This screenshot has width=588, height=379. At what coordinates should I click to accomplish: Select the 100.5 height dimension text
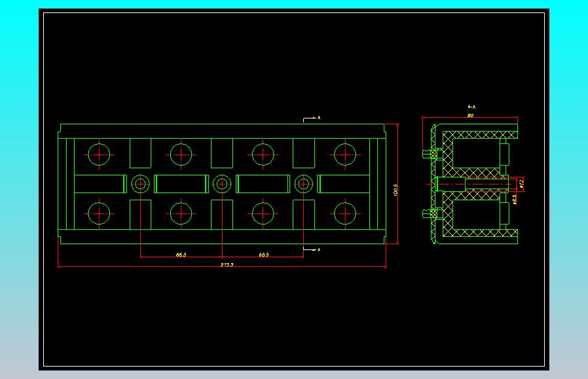pos(396,190)
